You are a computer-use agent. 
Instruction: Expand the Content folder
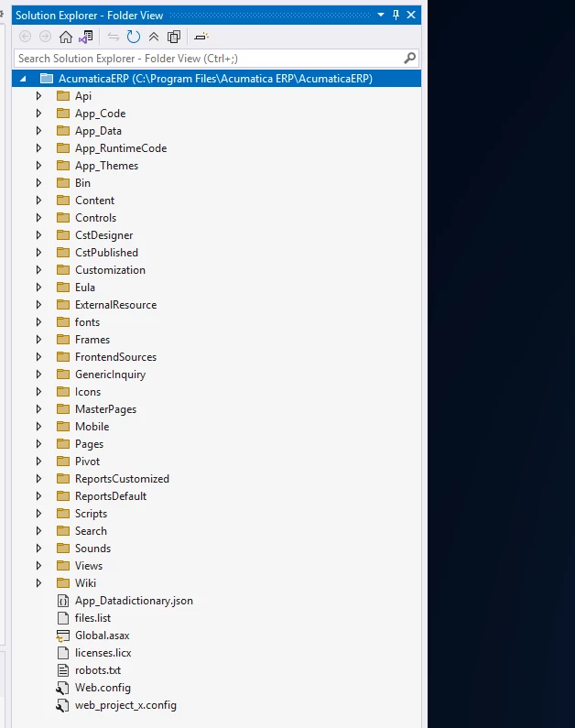pyautogui.click(x=39, y=201)
